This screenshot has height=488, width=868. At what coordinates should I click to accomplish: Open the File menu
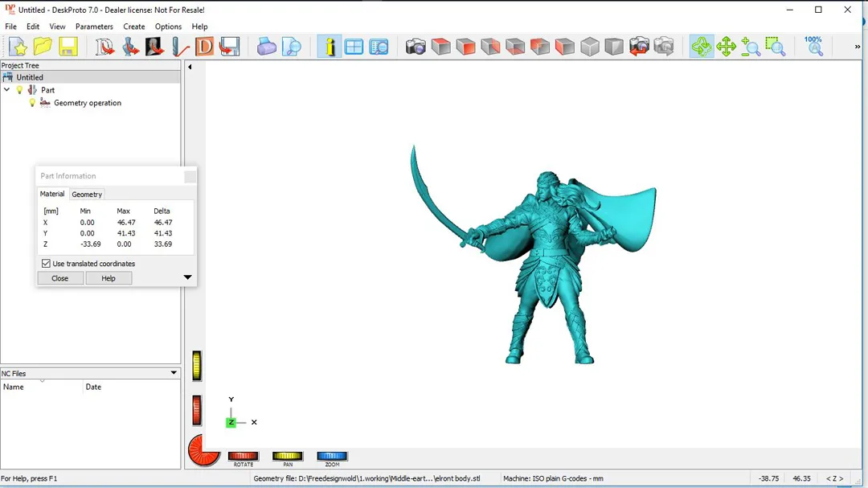pyautogui.click(x=11, y=27)
